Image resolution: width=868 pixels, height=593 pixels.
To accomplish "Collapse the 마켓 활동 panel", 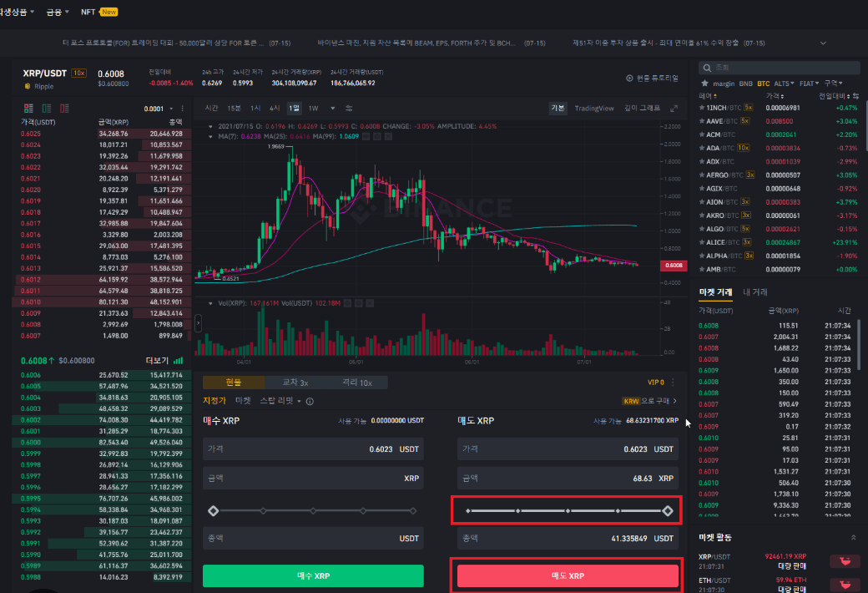I will click(x=853, y=538).
